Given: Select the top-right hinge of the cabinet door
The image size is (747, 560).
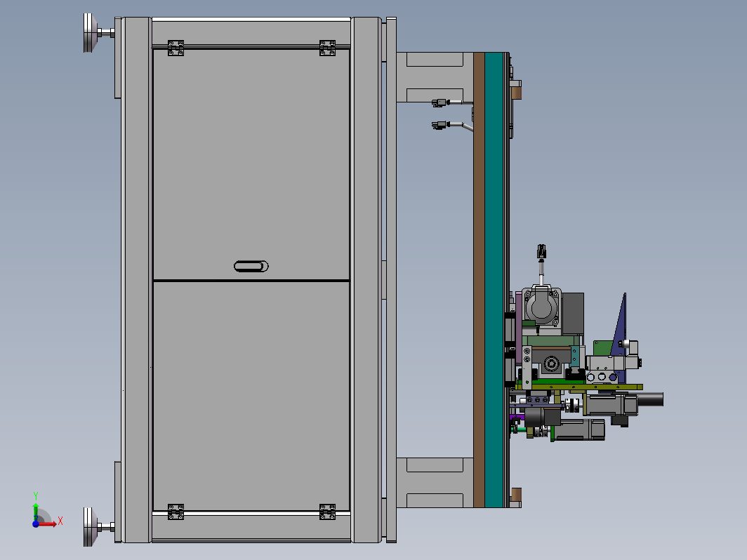Looking at the screenshot, I should pos(327,48).
